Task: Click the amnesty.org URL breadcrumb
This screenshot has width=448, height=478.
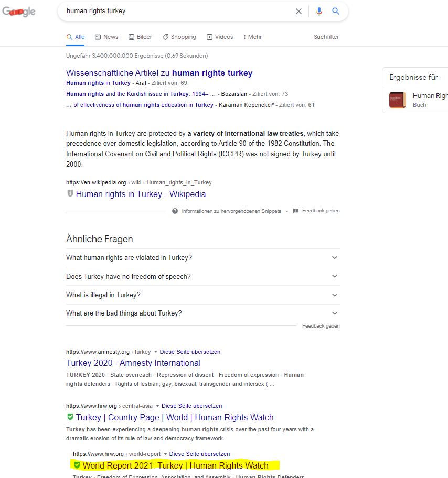Action: (109, 352)
